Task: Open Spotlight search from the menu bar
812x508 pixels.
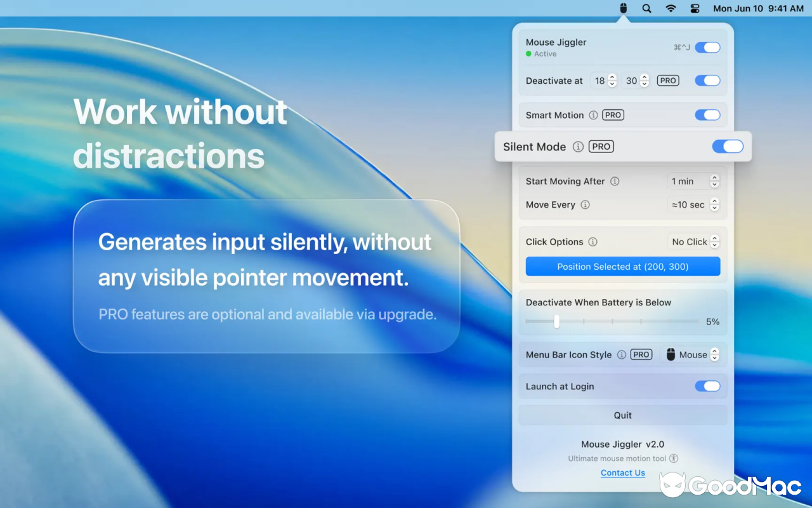Action: pos(646,8)
